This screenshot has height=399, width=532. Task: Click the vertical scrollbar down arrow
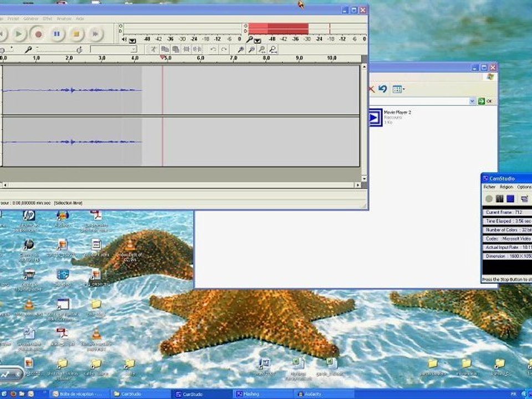[x=365, y=178]
